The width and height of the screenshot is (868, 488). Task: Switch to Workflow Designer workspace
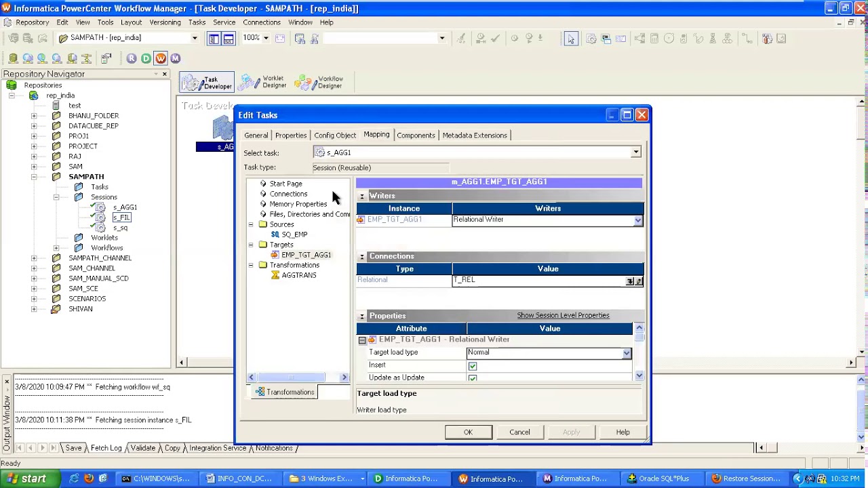[x=320, y=83]
